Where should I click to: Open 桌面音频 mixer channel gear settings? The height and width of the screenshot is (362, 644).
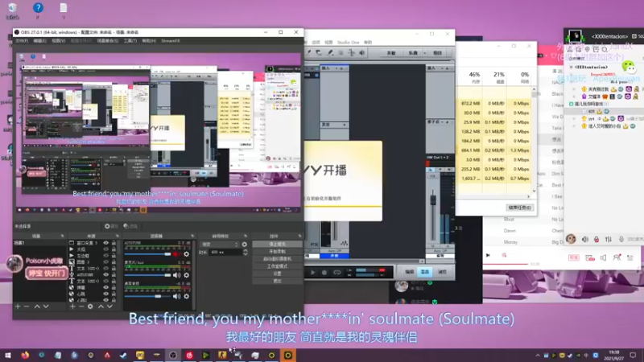[187, 296]
